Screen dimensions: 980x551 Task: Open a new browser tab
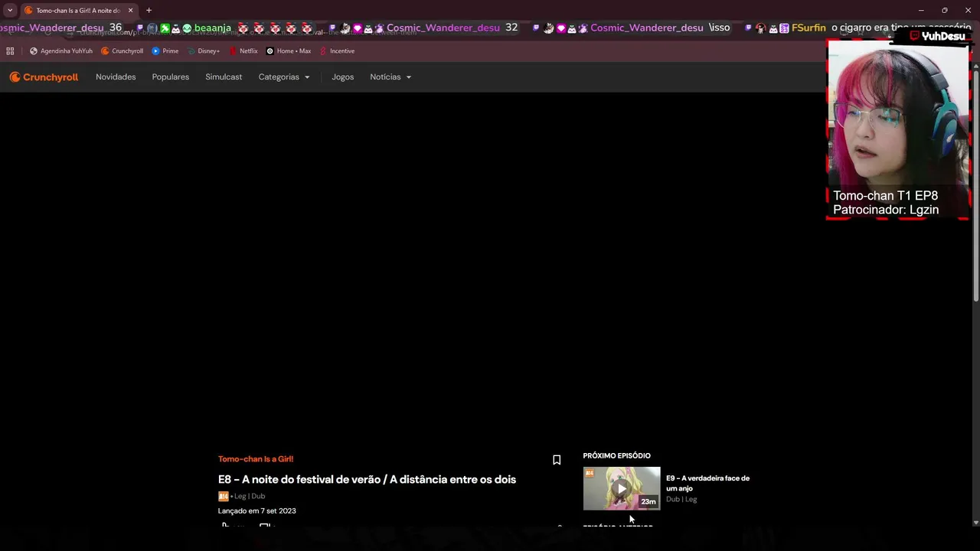149,11
